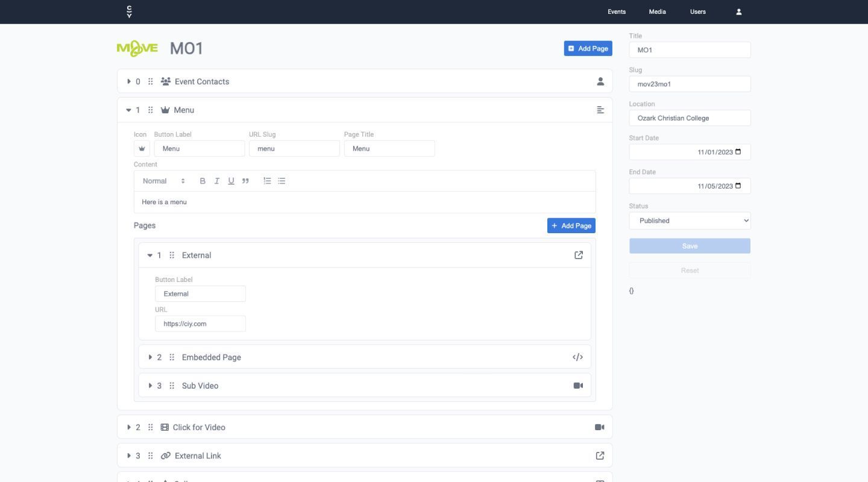Viewport: 868px width, 482px height.
Task: Click Events in the top navigation
Action: pos(617,11)
